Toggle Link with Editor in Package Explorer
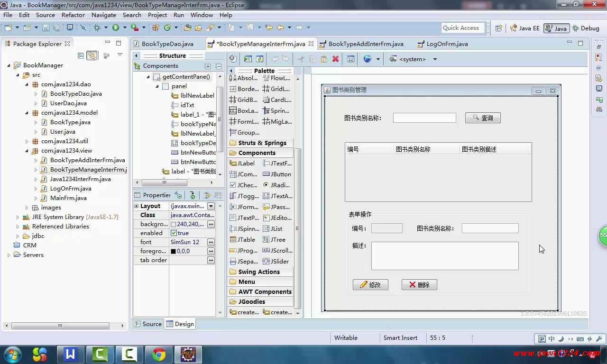 click(92, 55)
